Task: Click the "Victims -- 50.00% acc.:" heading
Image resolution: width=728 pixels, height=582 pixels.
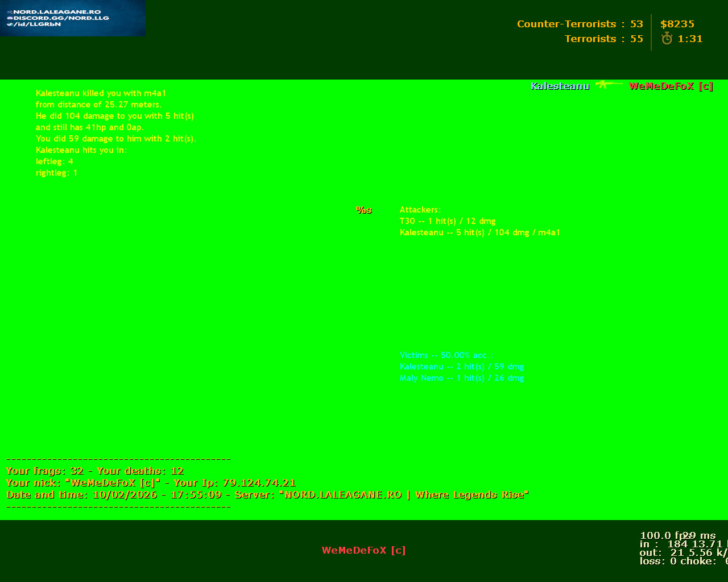Action: pyautogui.click(x=446, y=355)
